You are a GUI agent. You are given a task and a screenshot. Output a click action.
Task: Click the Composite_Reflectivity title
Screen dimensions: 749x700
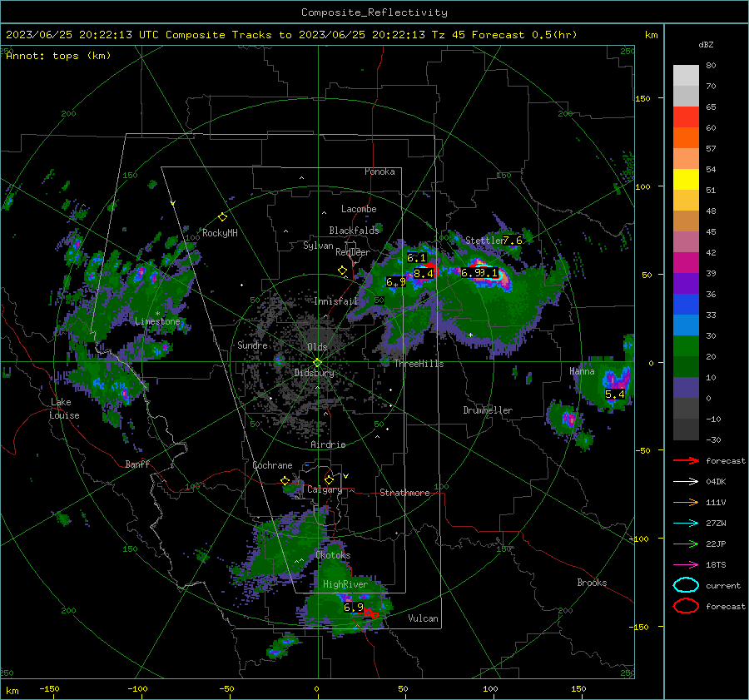[374, 12]
